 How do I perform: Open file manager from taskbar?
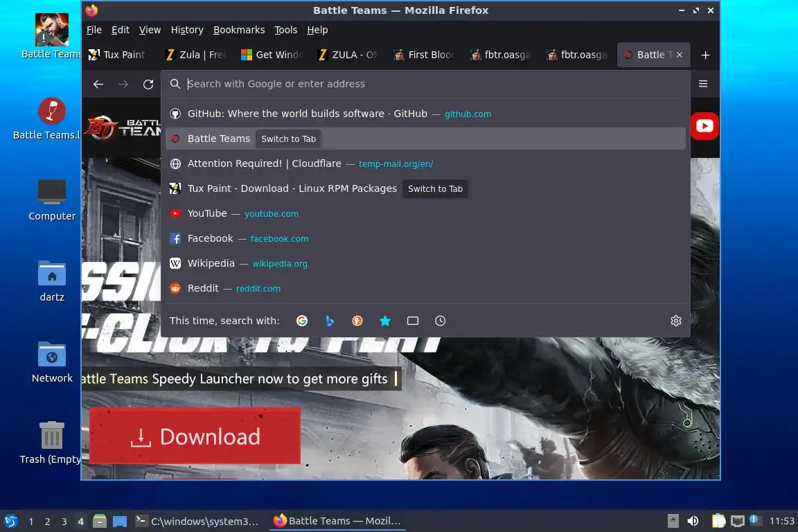[100, 521]
